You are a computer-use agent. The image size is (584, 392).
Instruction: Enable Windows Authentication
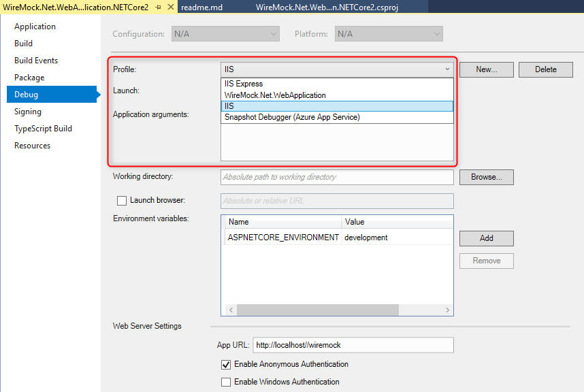click(x=225, y=382)
